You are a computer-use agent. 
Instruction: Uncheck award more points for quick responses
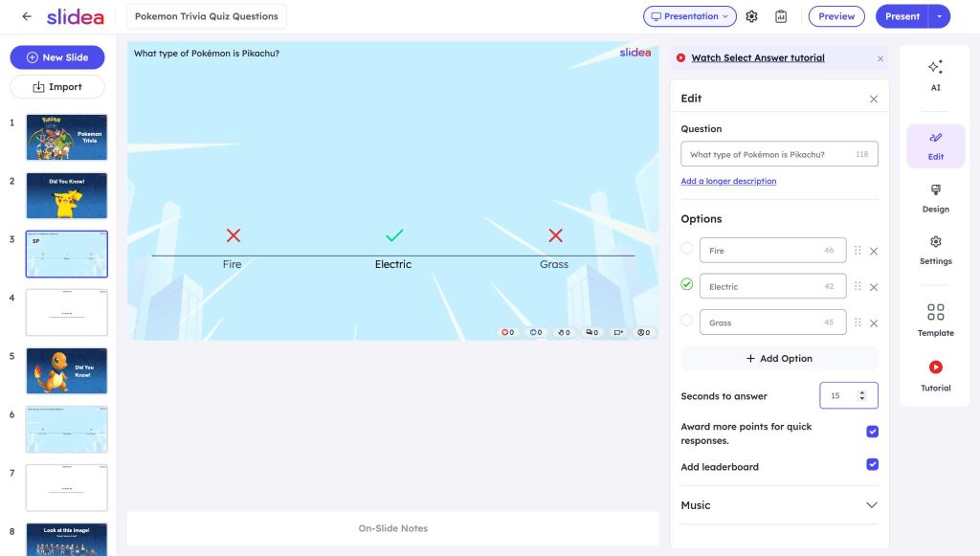[873, 432]
